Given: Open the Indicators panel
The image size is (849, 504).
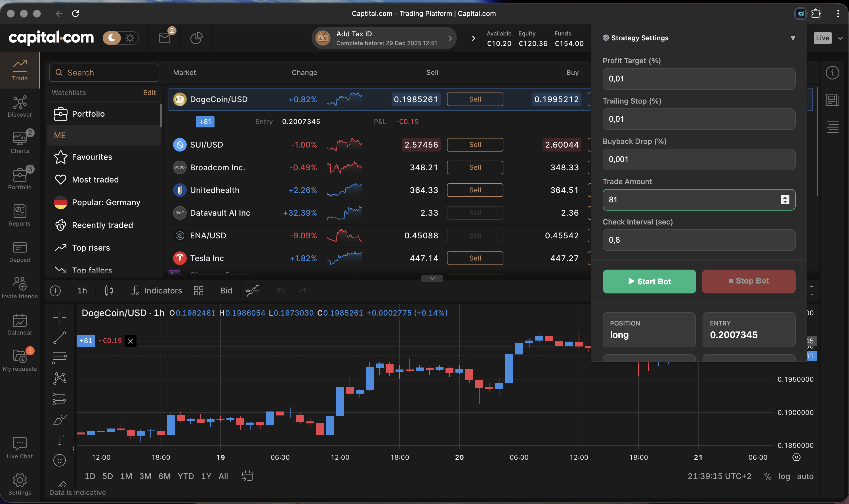Looking at the screenshot, I should tap(156, 290).
